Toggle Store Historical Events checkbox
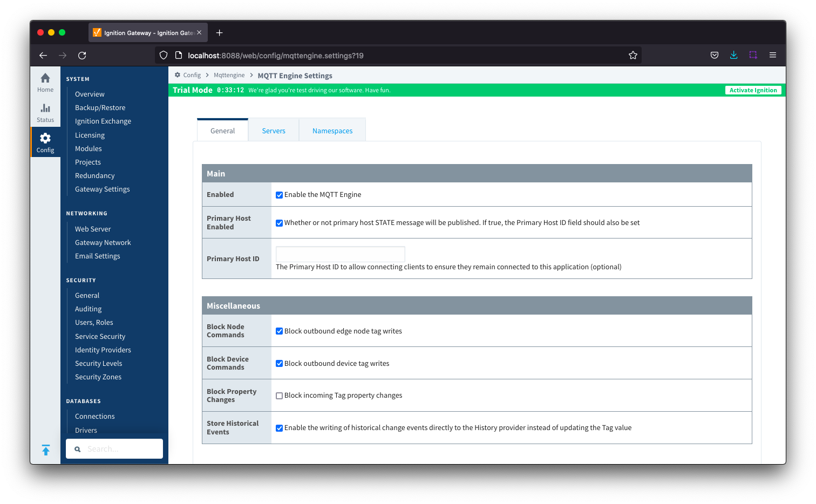816x504 pixels. pos(279,428)
